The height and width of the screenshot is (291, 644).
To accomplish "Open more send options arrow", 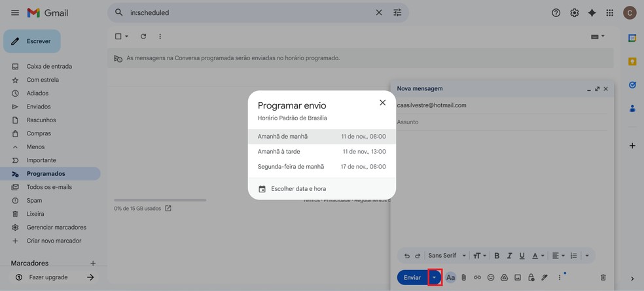I will pyautogui.click(x=435, y=277).
